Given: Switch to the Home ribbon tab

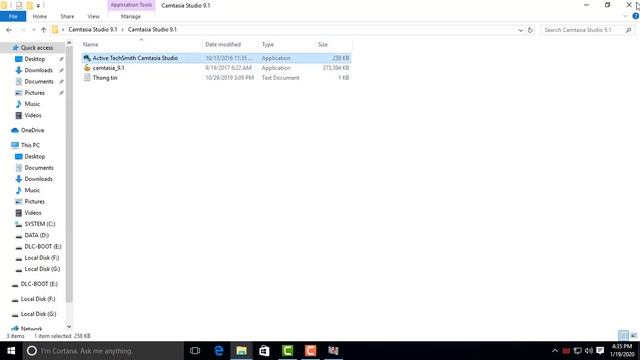Looking at the screenshot, I should (x=40, y=16).
